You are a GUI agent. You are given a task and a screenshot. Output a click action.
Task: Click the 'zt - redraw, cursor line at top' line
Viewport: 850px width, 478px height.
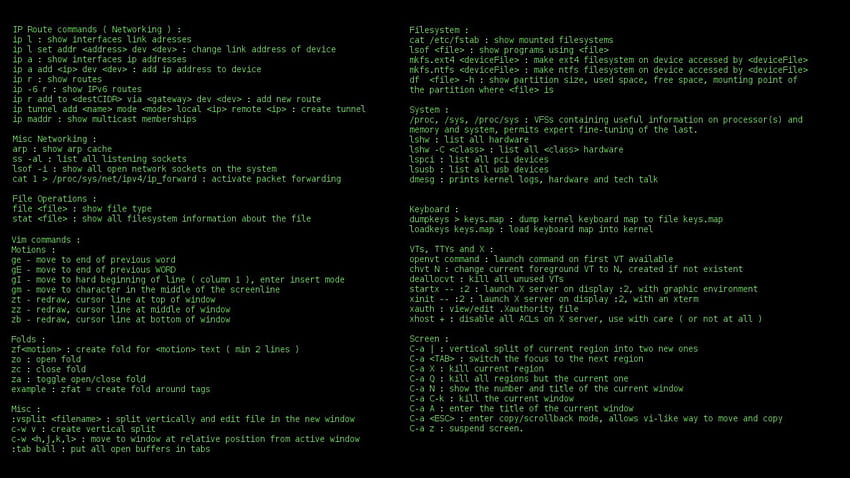click(x=113, y=299)
